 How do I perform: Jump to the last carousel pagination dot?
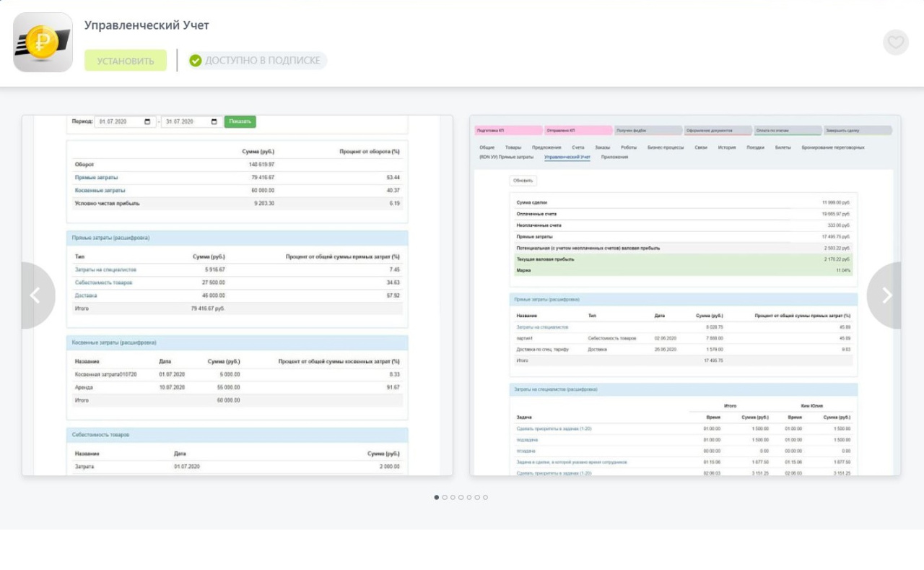pyautogui.click(x=485, y=497)
